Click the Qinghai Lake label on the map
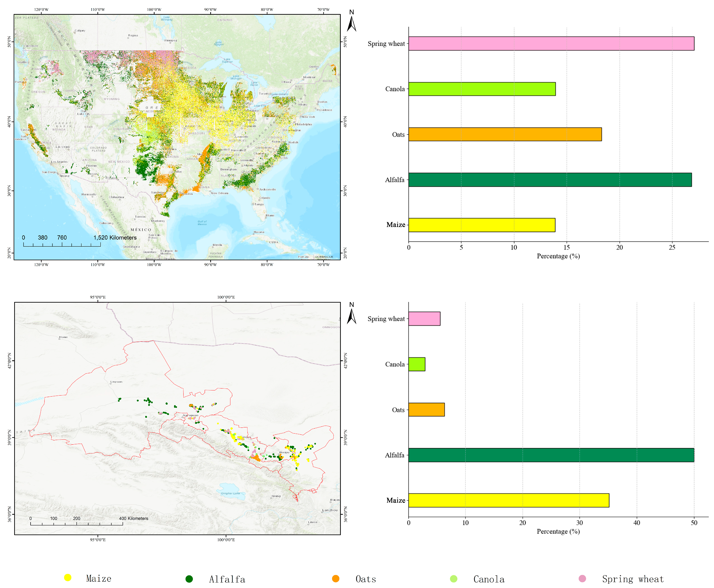This screenshot has height=588, width=714. click(230, 493)
